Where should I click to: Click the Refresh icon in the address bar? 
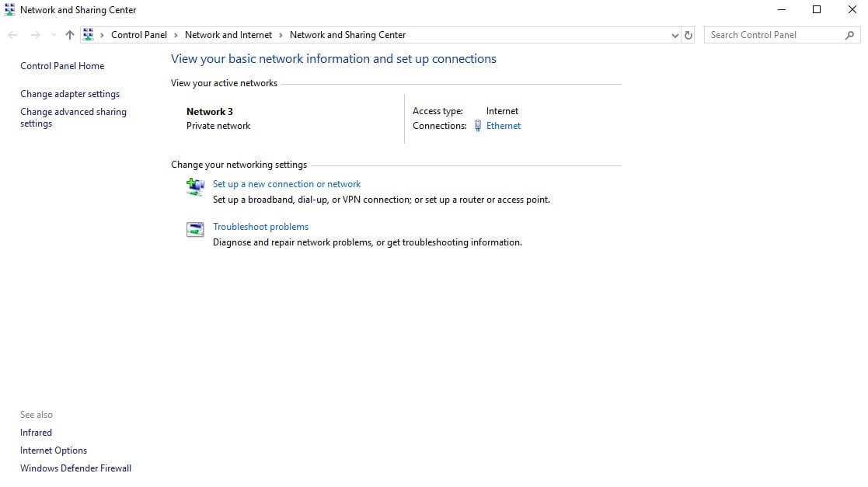[688, 34]
